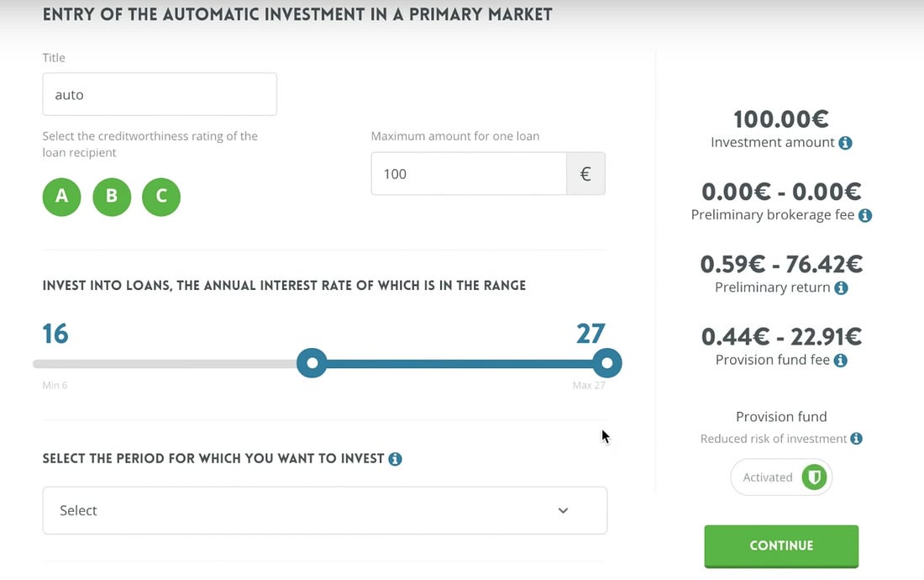The width and height of the screenshot is (924, 580).
Task: Click info icon by Reduced risk of investment
Action: [x=856, y=439]
